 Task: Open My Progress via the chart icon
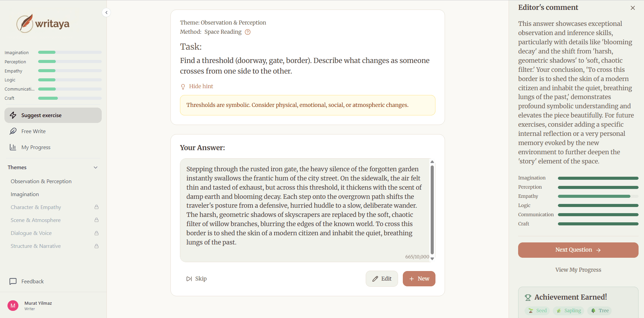pyautogui.click(x=13, y=147)
